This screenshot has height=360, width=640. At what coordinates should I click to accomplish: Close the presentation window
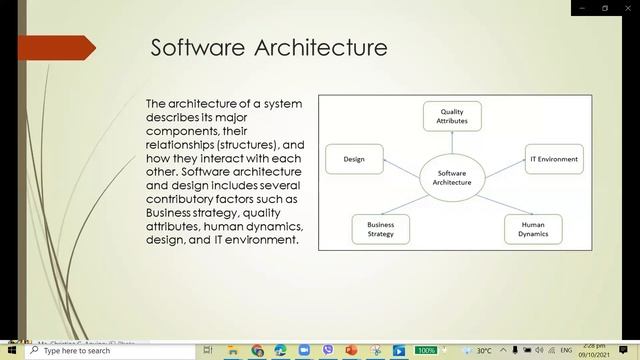point(628,8)
